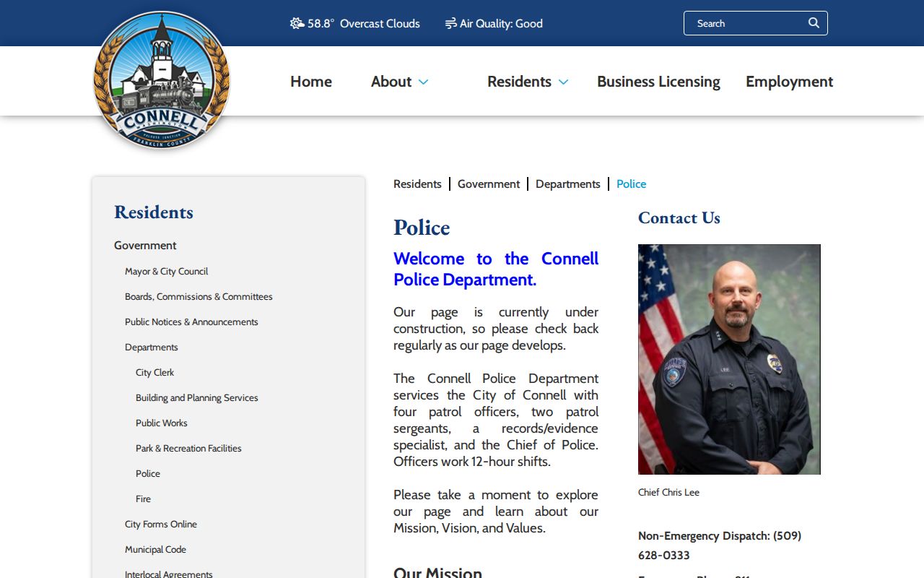Click the air quality wind icon
924x578 pixels.
pos(450,23)
